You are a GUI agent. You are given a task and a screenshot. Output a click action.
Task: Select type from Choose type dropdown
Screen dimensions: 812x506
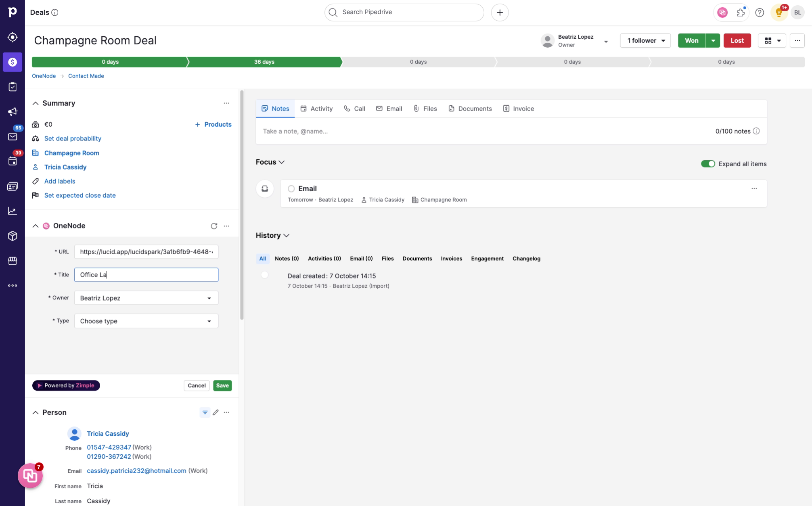point(146,321)
